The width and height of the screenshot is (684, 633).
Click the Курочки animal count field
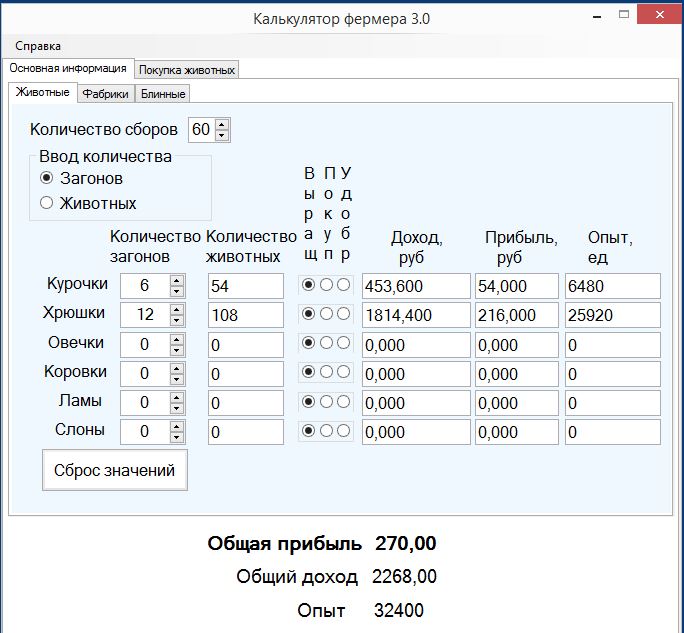246,286
